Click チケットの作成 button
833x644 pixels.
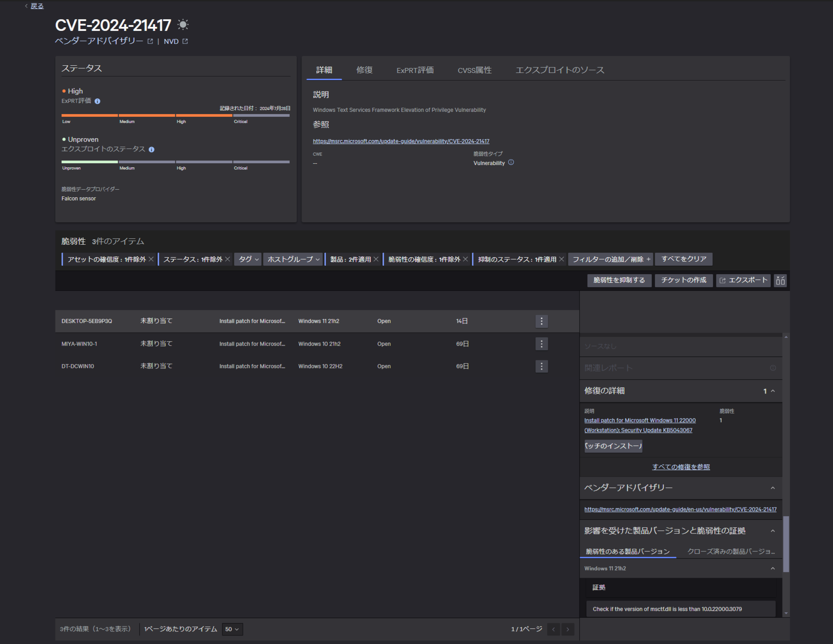point(684,280)
